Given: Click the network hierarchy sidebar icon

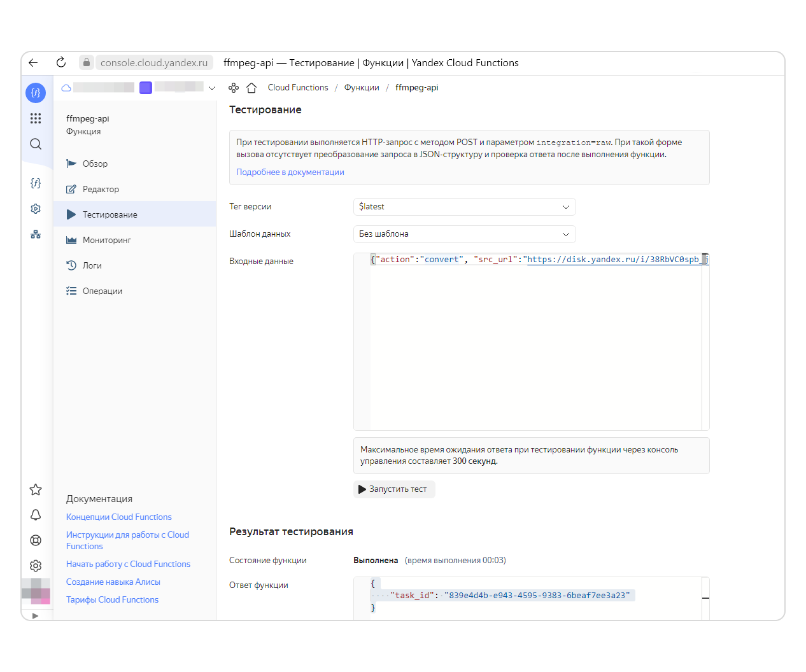Looking at the screenshot, I should click(36, 234).
